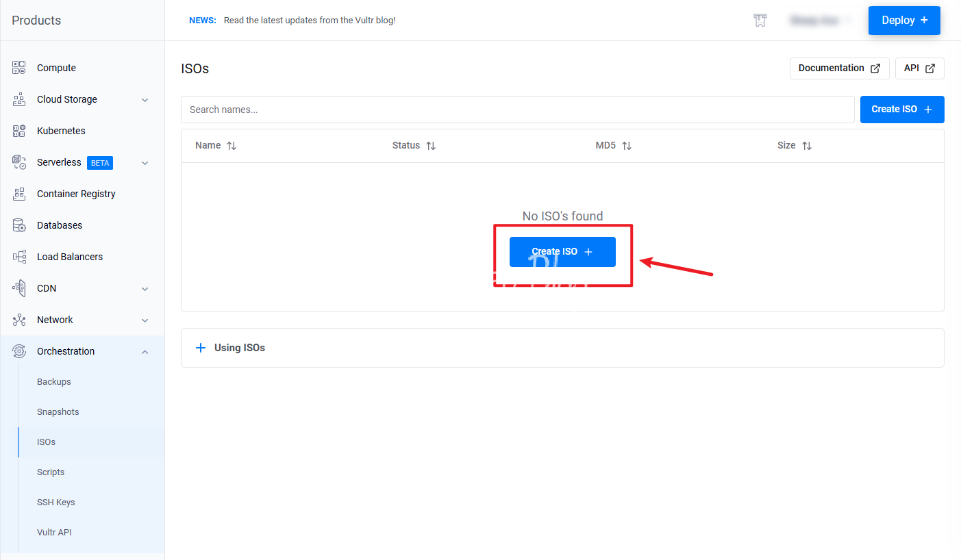
Task: Sort by Status column arrows
Action: point(431,146)
